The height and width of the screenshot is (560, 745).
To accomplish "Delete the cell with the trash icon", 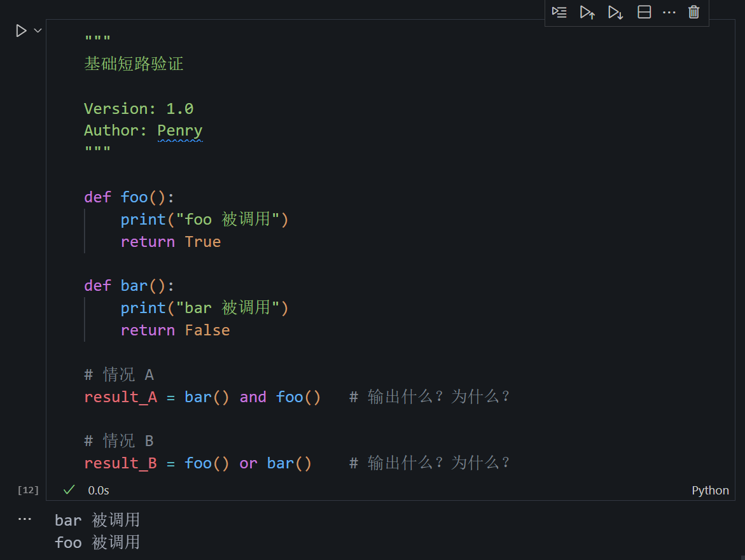I will (x=694, y=12).
